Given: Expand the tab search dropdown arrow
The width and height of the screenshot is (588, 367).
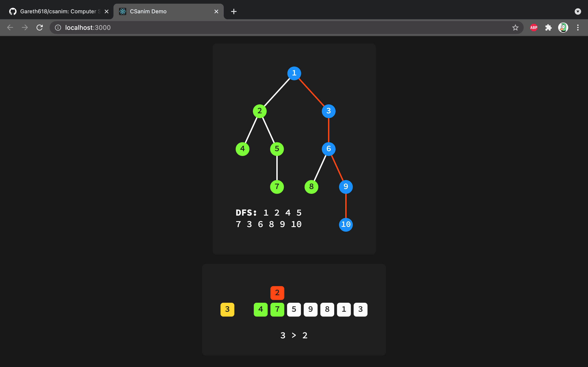Looking at the screenshot, I should pos(578,11).
